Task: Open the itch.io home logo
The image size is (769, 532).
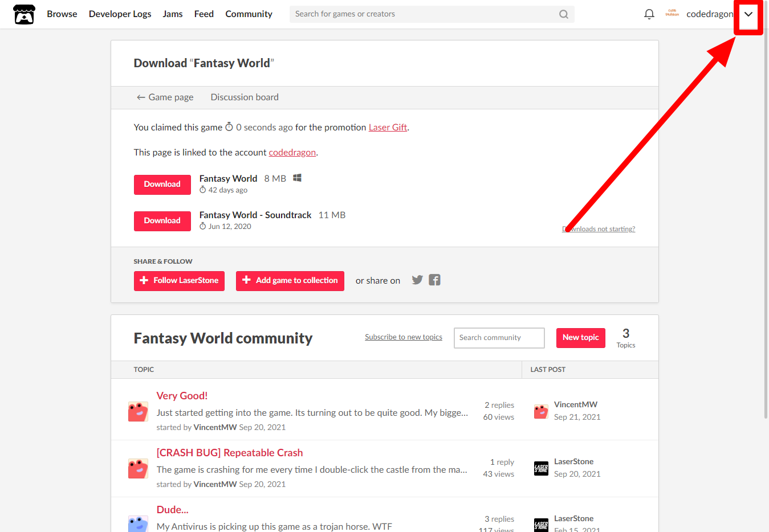Action: (24, 14)
